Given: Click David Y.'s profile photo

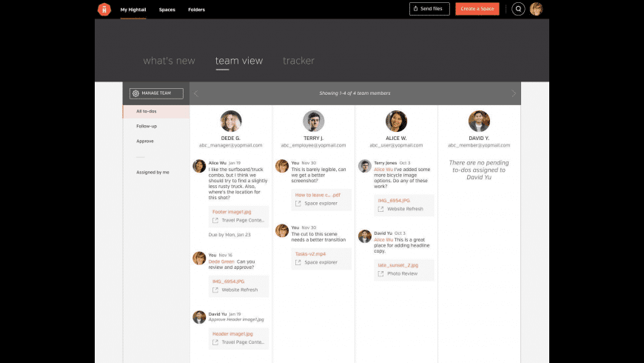Looking at the screenshot, I should 479,121.
